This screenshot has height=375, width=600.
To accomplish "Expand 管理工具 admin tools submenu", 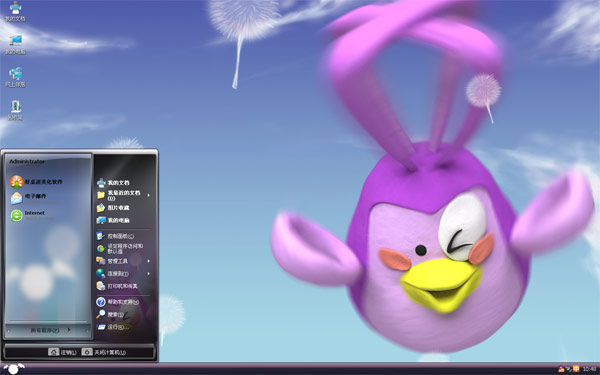I will (x=123, y=261).
